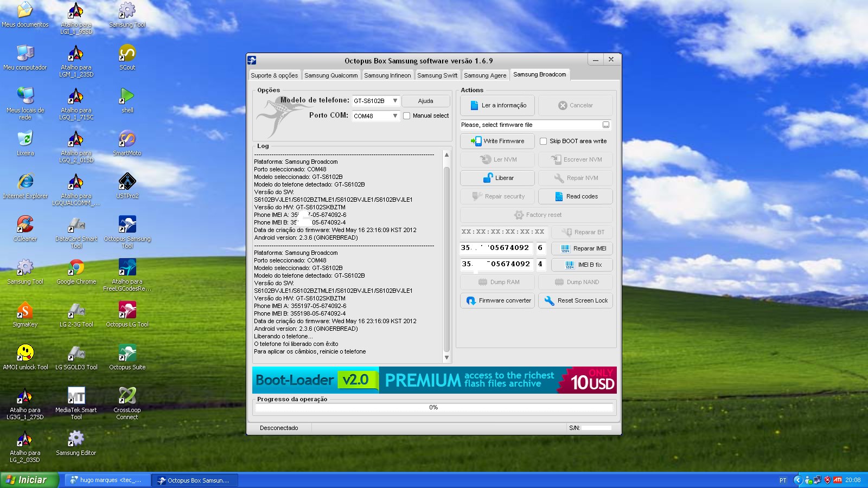Switch to the Suporte & opções tab
Viewport: 868px width, 488px height.
(x=274, y=75)
